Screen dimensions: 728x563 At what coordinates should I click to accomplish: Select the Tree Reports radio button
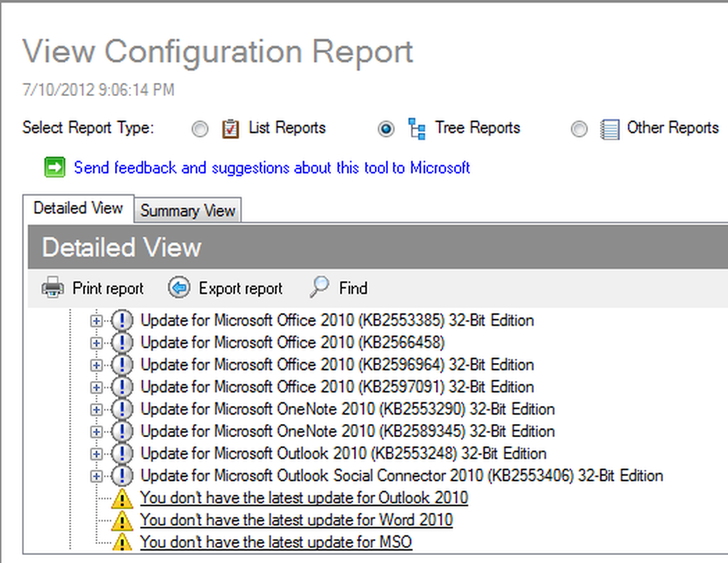point(387,129)
